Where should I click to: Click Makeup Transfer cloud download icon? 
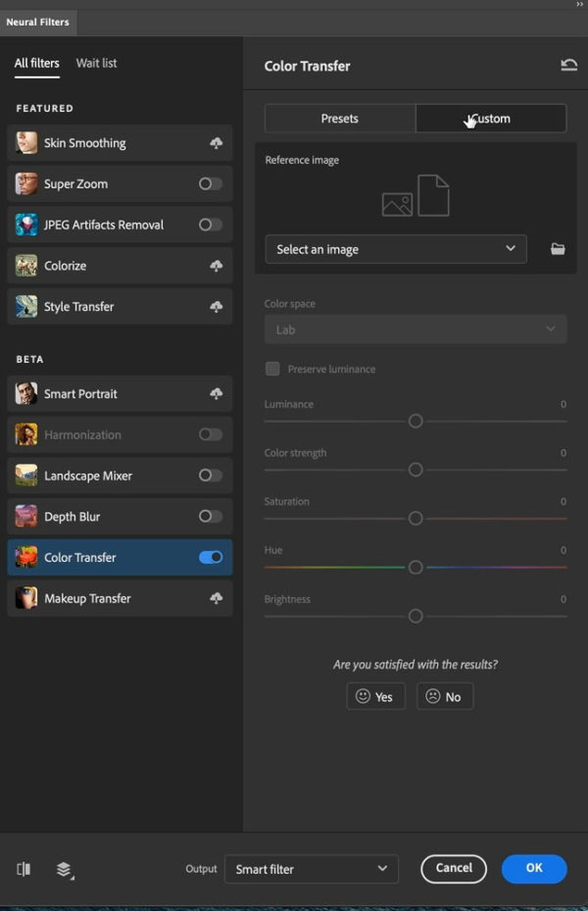click(x=216, y=598)
